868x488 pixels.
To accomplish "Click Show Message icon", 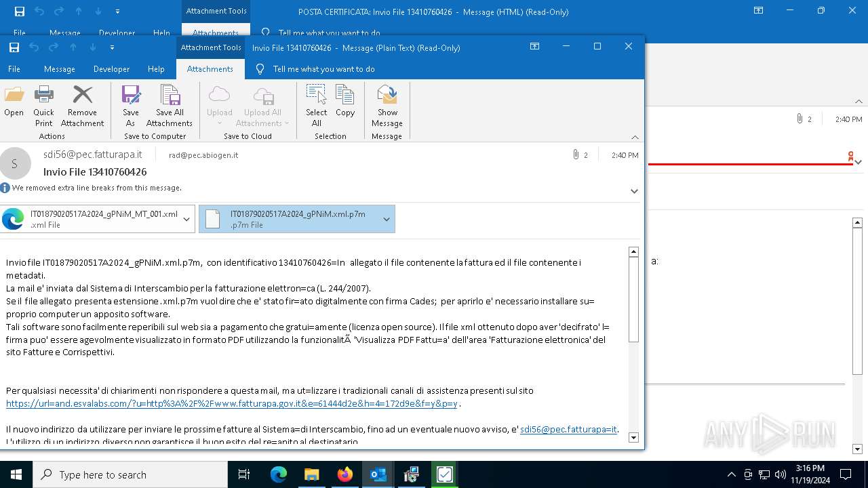I will tap(387, 106).
